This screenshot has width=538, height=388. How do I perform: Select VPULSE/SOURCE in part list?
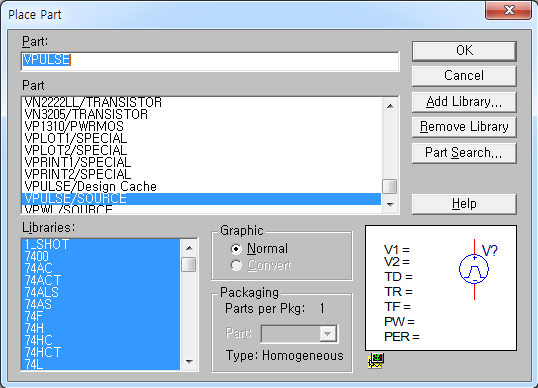[201, 199]
